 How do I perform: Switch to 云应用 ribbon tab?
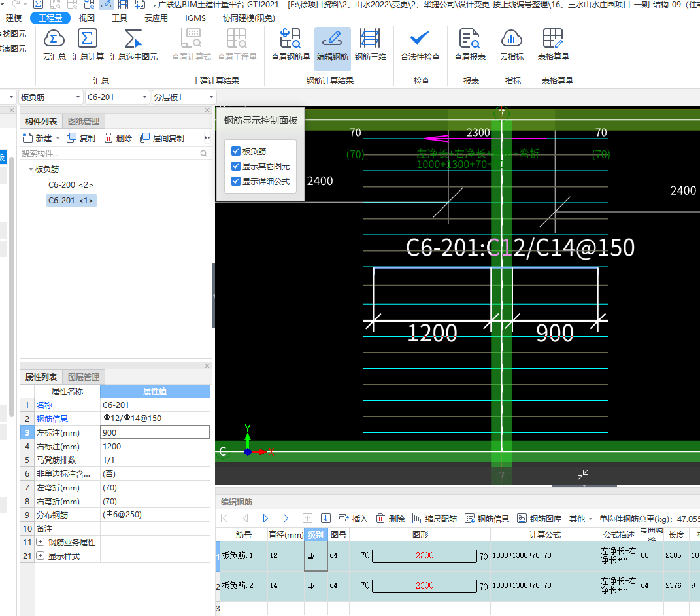[x=156, y=18]
